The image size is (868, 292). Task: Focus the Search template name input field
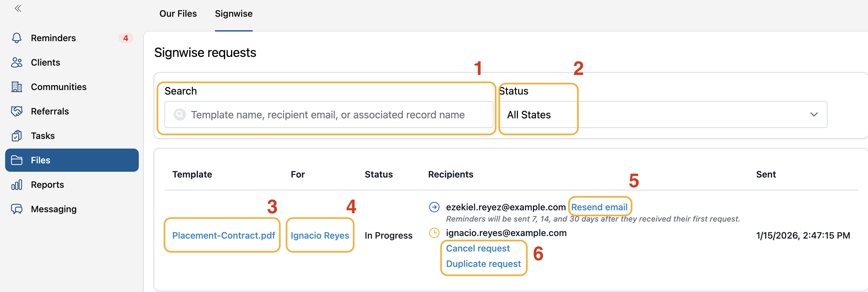[x=329, y=114]
